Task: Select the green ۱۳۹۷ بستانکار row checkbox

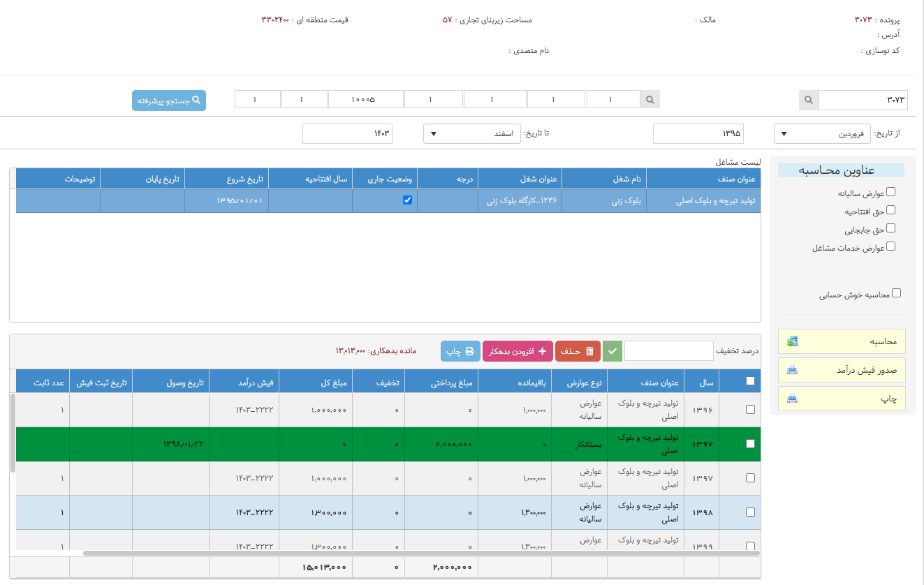Action: (x=750, y=444)
